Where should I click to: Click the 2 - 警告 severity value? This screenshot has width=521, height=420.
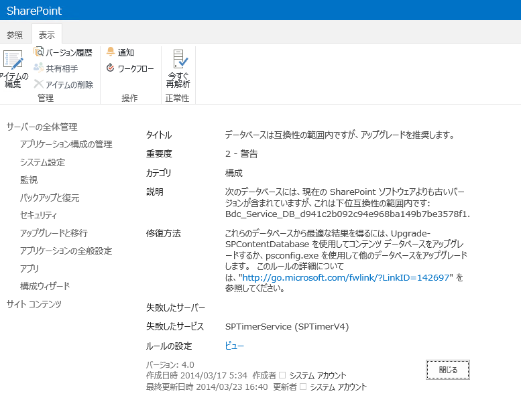point(241,153)
